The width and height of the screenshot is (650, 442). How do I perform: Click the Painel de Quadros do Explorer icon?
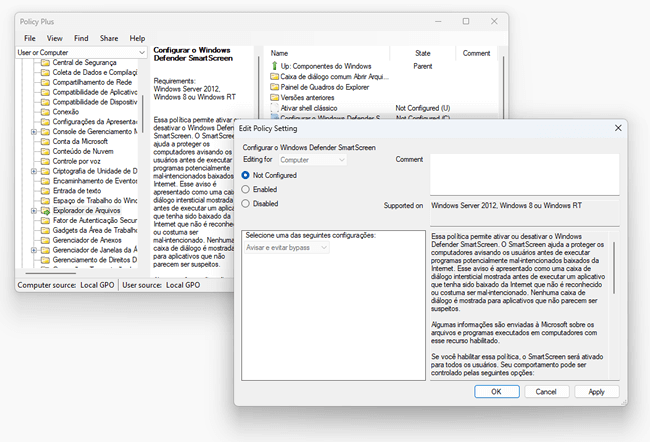[274, 87]
